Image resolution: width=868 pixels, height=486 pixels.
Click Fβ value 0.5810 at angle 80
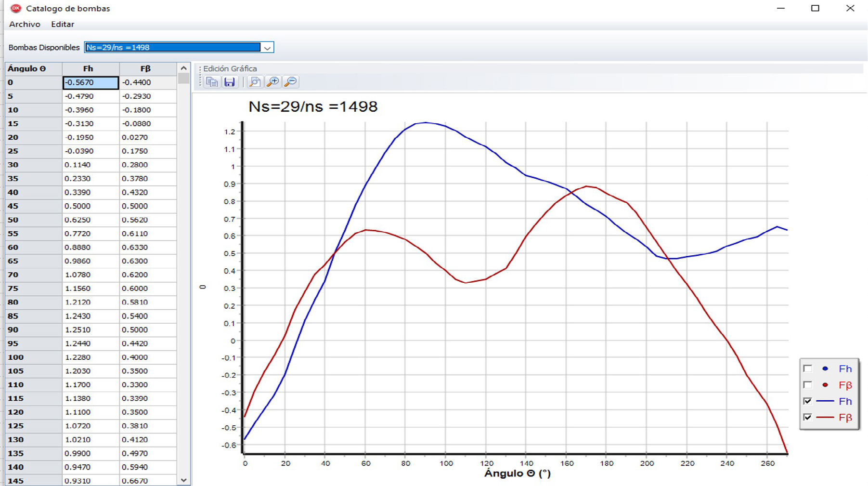[x=148, y=302]
